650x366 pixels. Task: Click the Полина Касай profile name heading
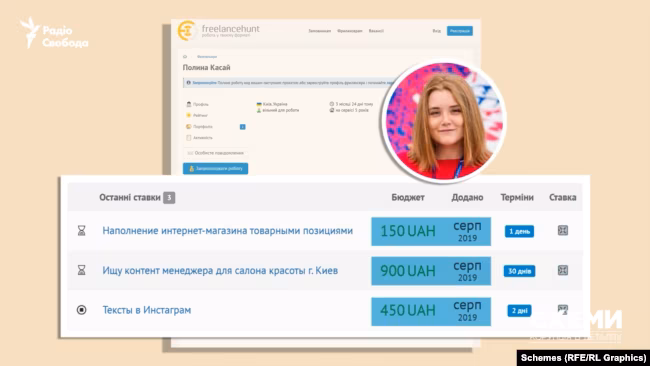click(x=206, y=68)
